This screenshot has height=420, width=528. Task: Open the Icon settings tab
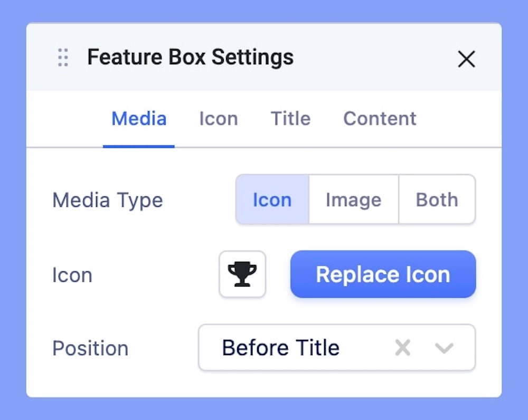click(218, 119)
